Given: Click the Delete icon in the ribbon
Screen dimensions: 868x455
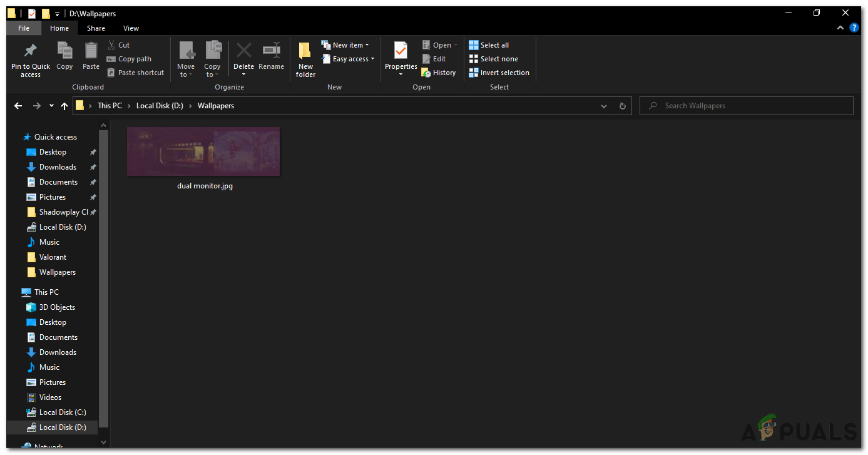Looking at the screenshot, I should click(243, 55).
